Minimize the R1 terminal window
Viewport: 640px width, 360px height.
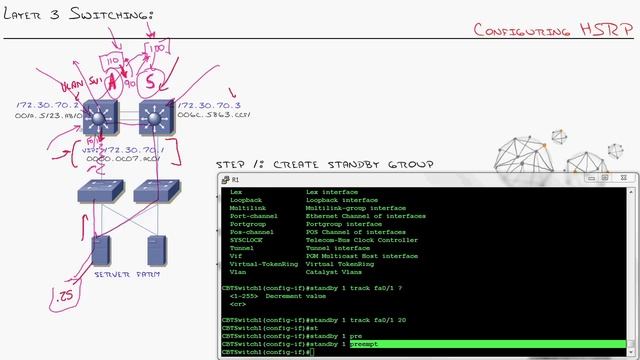coord(591,178)
